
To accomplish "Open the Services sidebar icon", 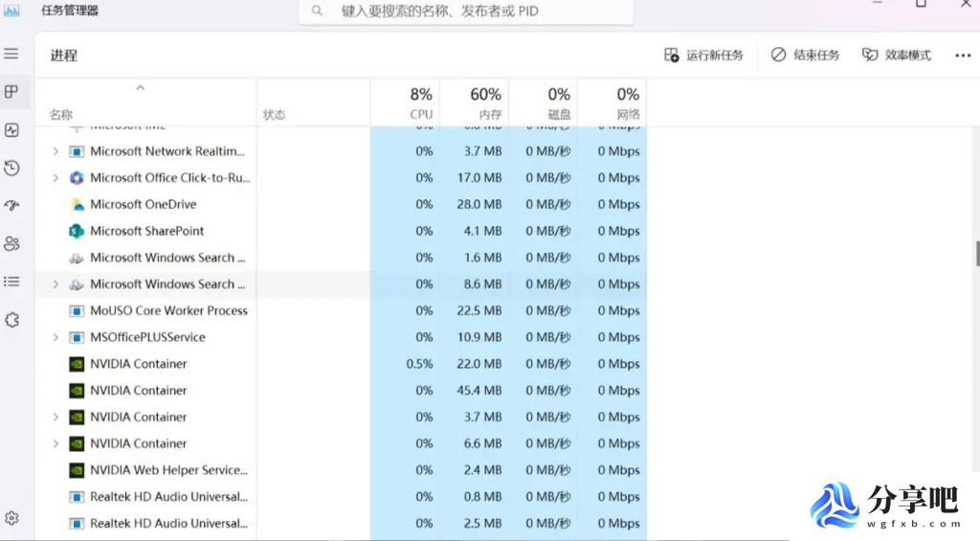I will click(11, 320).
